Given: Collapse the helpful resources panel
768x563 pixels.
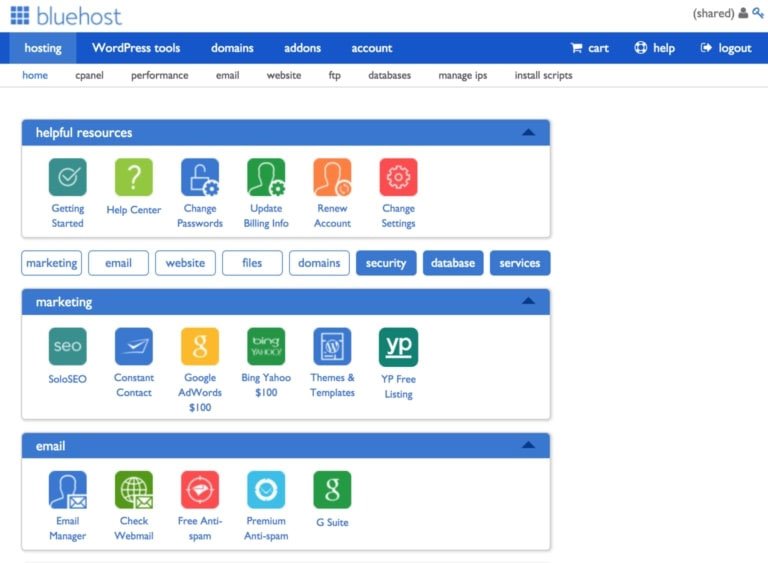Looking at the screenshot, I should pos(528,132).
